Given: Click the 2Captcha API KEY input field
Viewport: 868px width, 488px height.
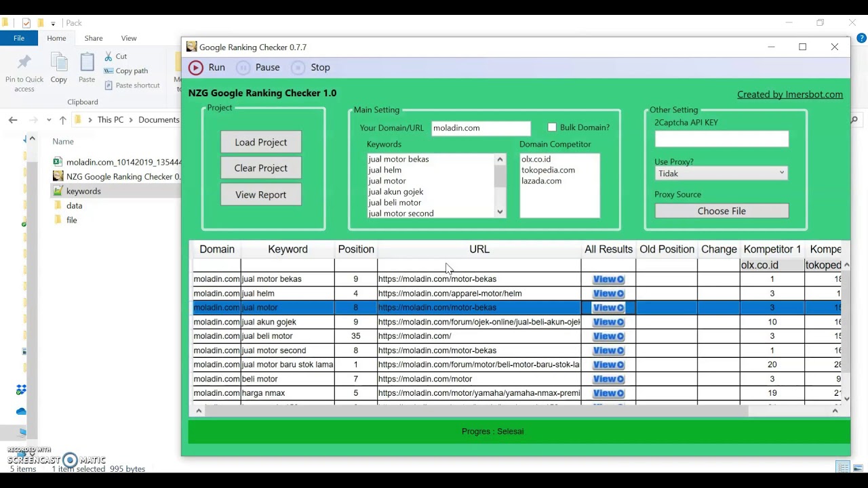Looking at the screenshot, I should 722,138.
